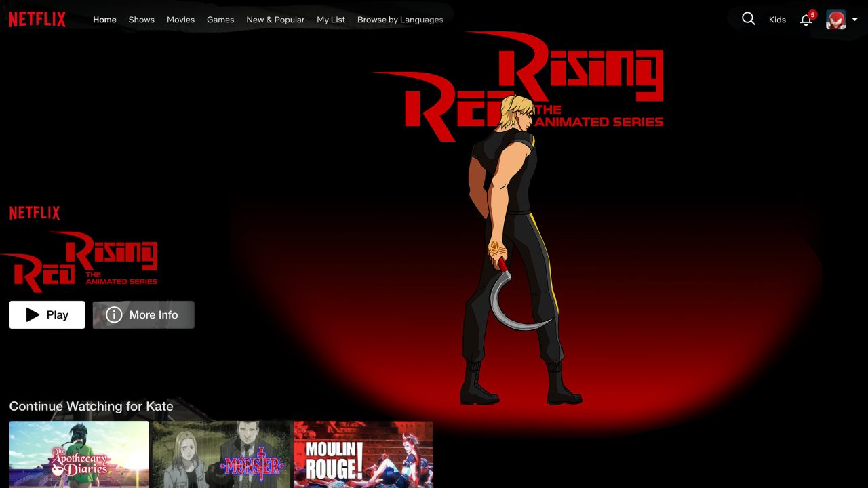This screenshot has height=488, width=868.
Task: Open Browse by Languages
Action: (400, 20)
